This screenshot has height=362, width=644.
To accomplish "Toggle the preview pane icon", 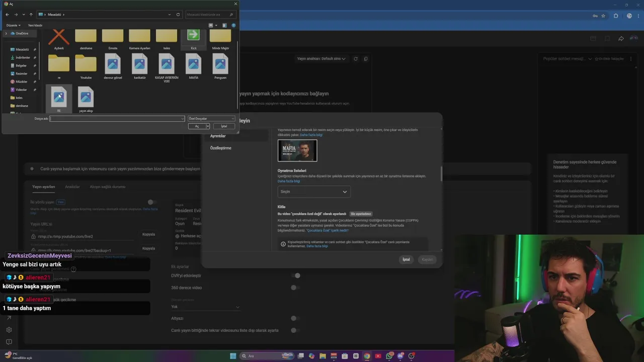I will coord(224,25).
